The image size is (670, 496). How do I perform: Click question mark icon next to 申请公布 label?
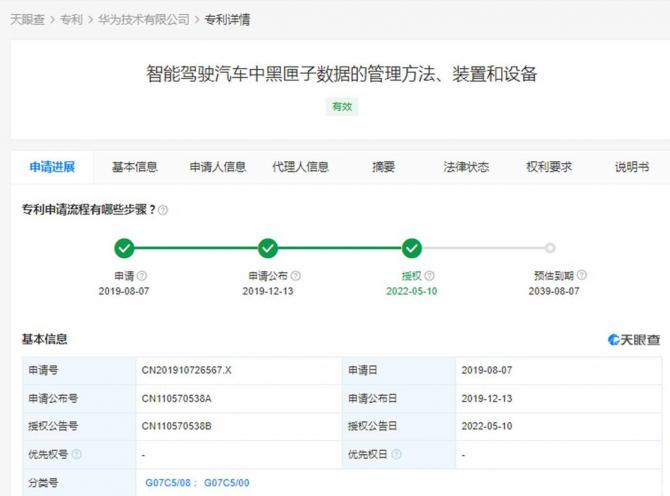click(x=296, y=276)
